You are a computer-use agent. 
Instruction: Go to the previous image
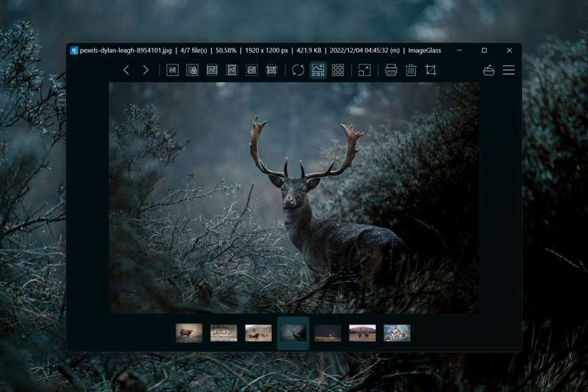point(126,70)
